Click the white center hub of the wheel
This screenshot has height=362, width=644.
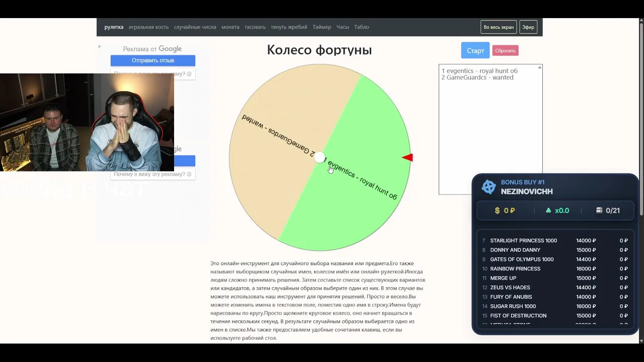coord(319,158)
